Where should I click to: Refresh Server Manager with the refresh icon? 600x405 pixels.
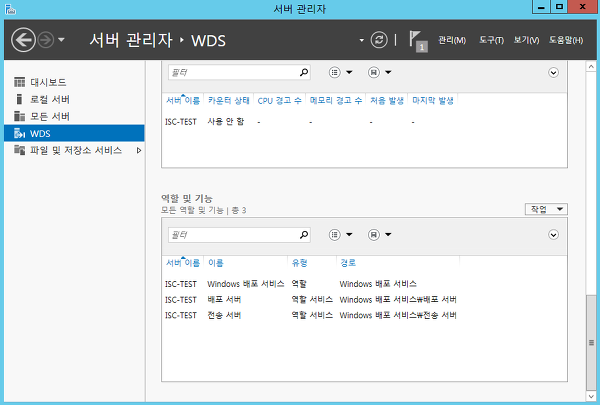[379, 40]
